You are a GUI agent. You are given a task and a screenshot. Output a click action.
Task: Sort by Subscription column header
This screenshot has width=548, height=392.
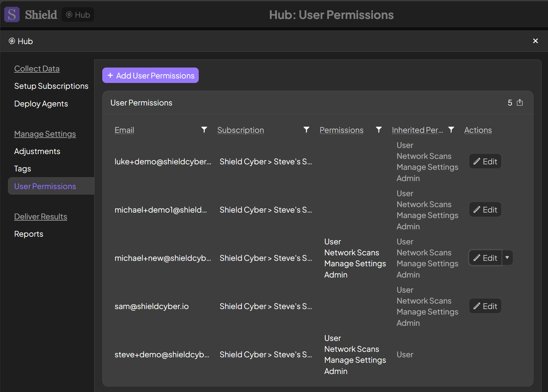241,130
